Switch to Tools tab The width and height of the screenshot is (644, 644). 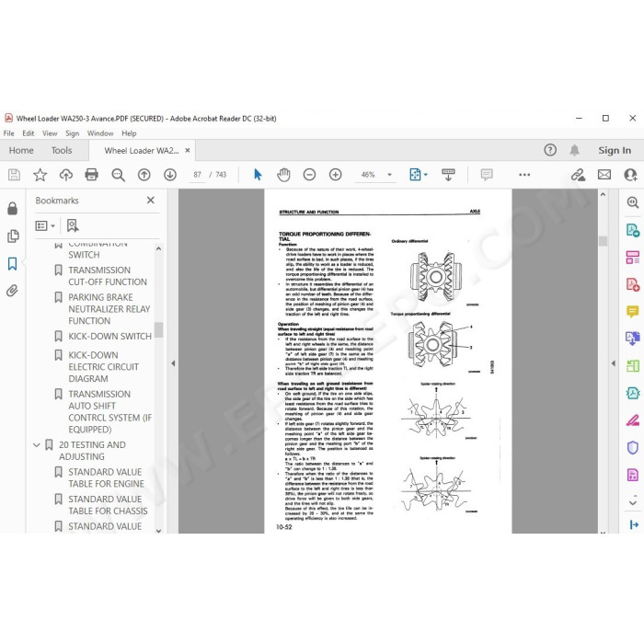62,150
